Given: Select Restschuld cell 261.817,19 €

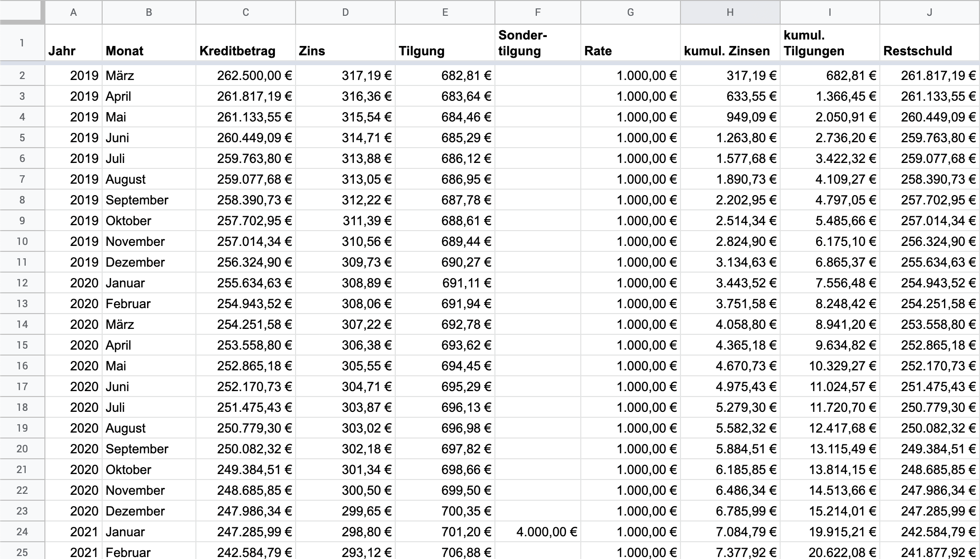Looking at the screenshot, I should click(930, 76).
